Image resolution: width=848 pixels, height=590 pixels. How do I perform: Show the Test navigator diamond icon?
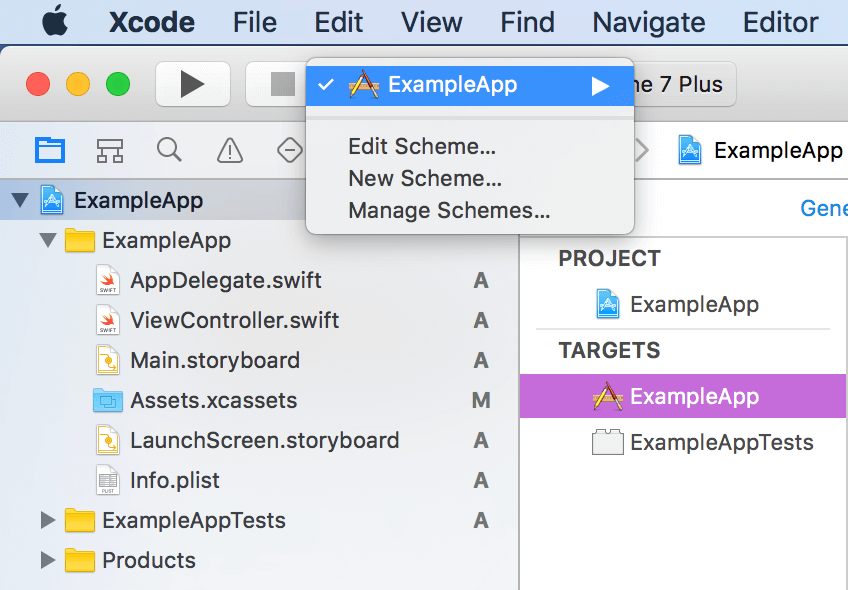pyautogui.click(x=290, y=150)
